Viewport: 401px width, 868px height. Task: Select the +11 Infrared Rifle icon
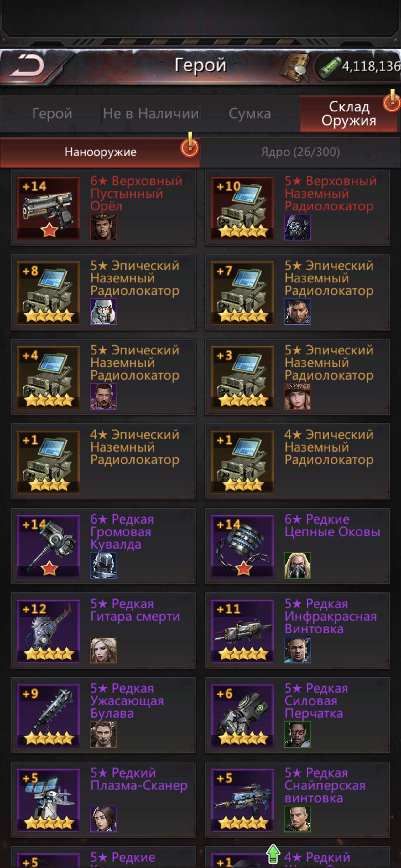point(242,631)
